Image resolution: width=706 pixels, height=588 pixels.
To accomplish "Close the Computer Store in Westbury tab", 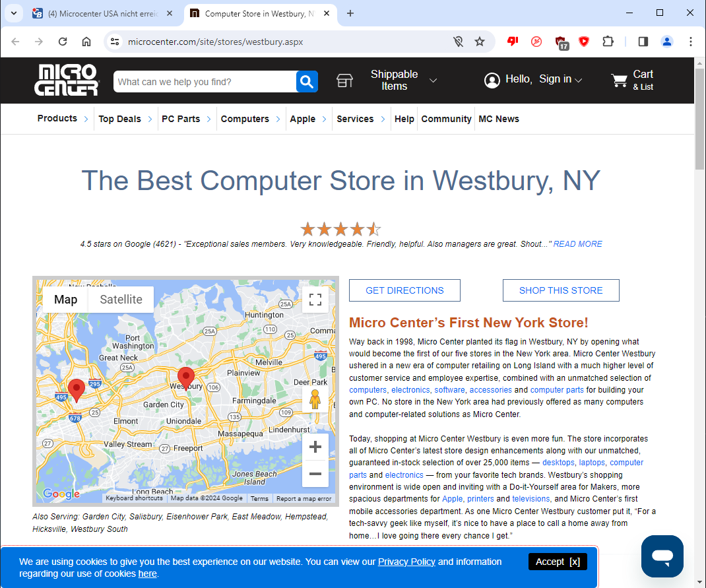I will 327,13.
